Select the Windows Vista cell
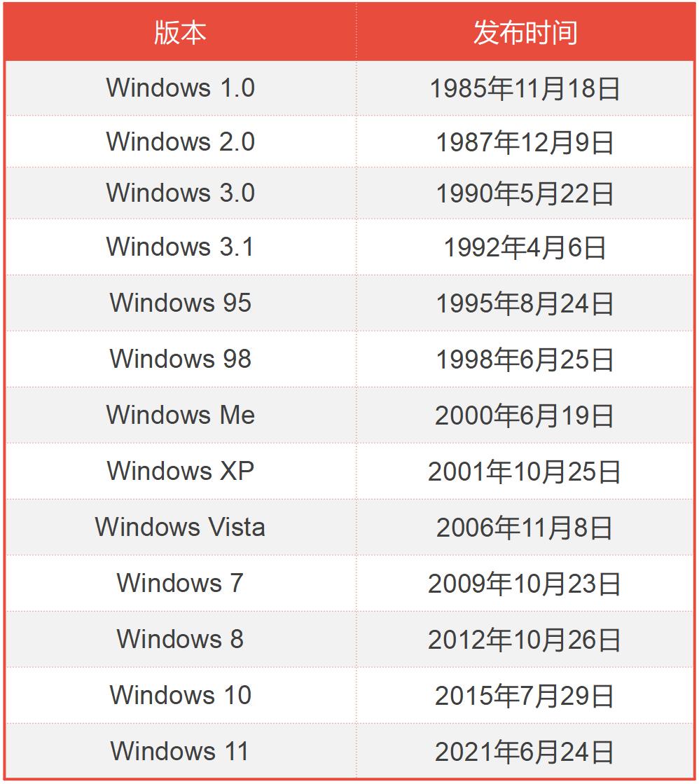The image size is (699, 784). click(181, 527)
